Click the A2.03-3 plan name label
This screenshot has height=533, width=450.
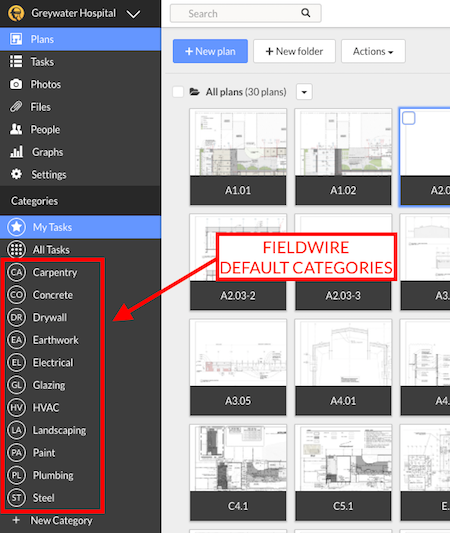click(343, 296)
